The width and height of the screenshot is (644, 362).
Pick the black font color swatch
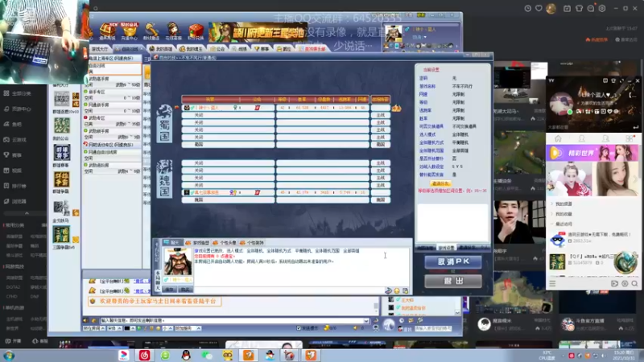(127, 328)
